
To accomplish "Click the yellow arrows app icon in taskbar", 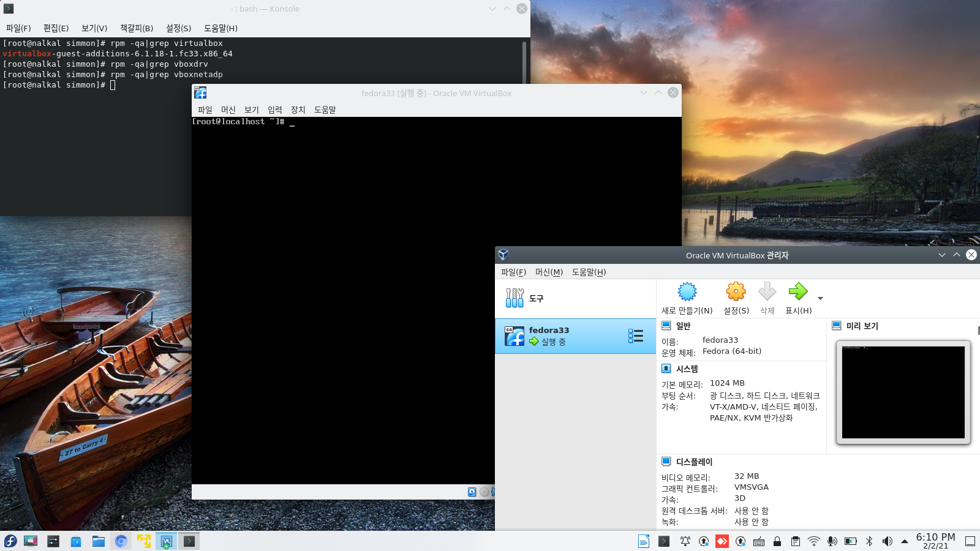I will tap(144, 541).
